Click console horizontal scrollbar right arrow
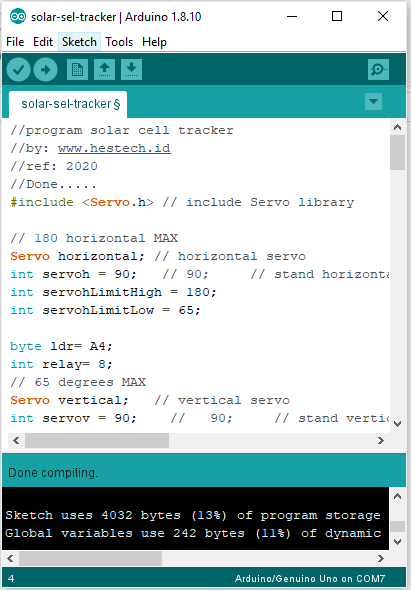Viewport: 411px width, 590px height. [x=381, y=558]
